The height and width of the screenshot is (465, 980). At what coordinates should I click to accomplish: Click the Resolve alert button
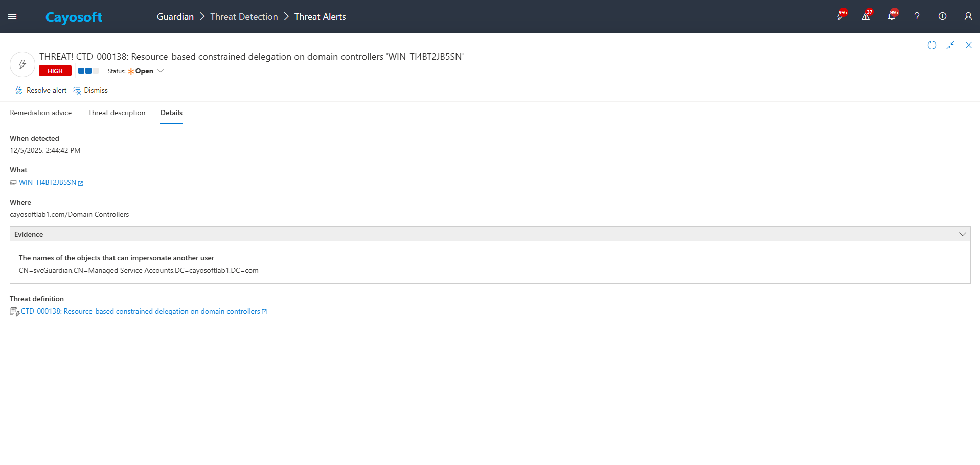[x=41, y=91]
